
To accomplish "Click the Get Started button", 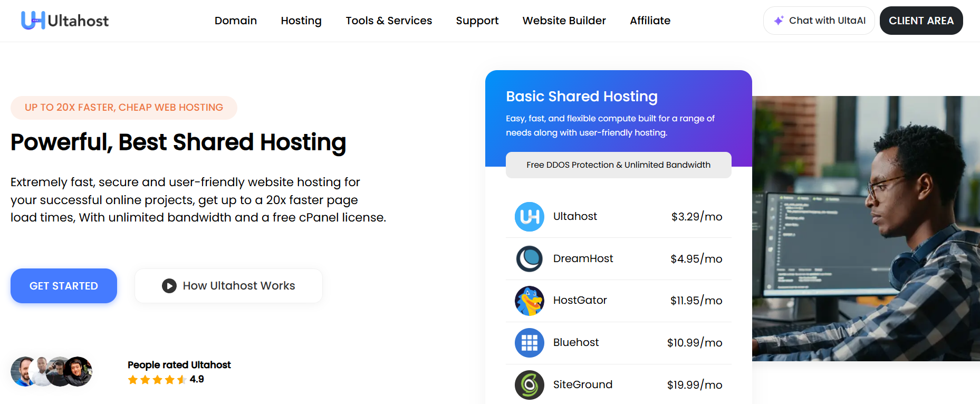I will (64, 286).
